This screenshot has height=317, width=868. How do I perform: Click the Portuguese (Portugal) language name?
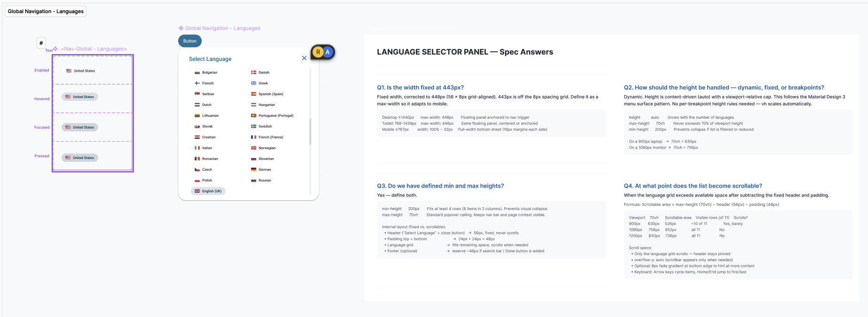pos(276,116)
